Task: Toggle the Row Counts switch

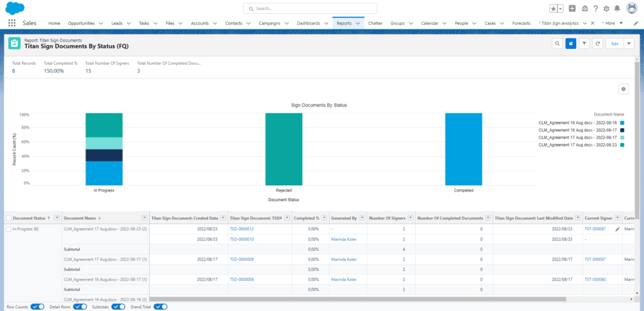Action: click(37, 307)
